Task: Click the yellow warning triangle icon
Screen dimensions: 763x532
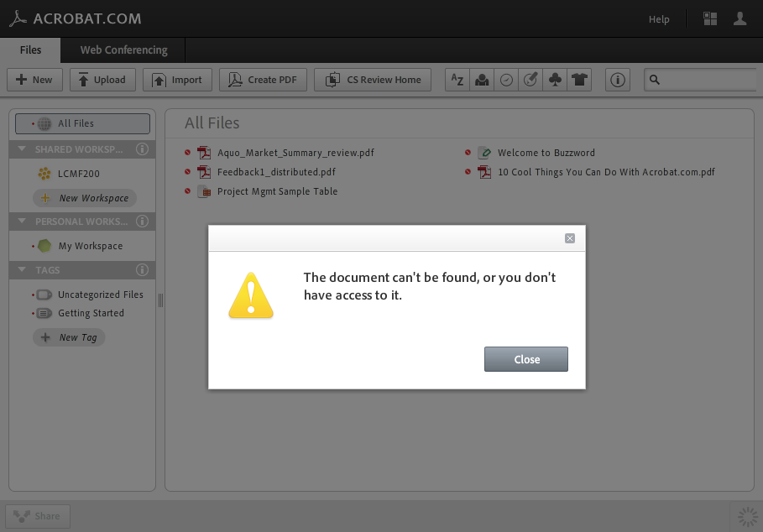Action: (251, 295)
